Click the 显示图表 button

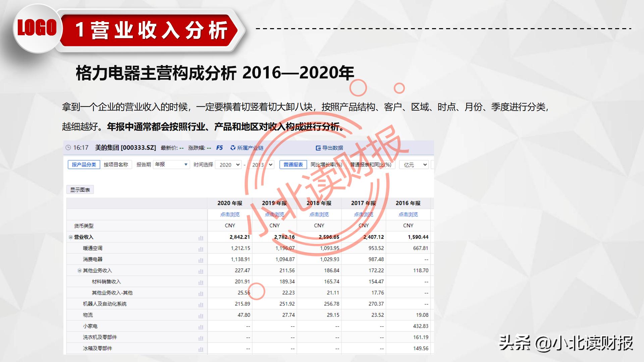[80, 189]
